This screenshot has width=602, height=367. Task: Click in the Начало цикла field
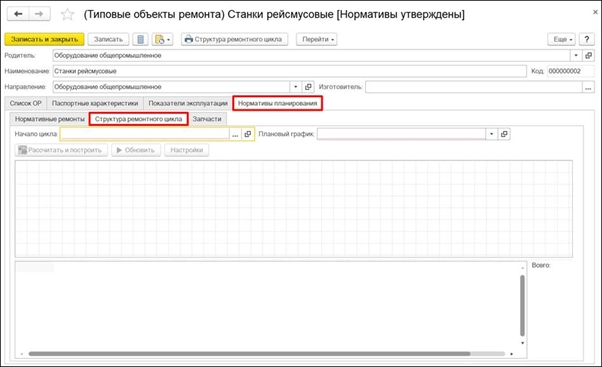(145, 134)
